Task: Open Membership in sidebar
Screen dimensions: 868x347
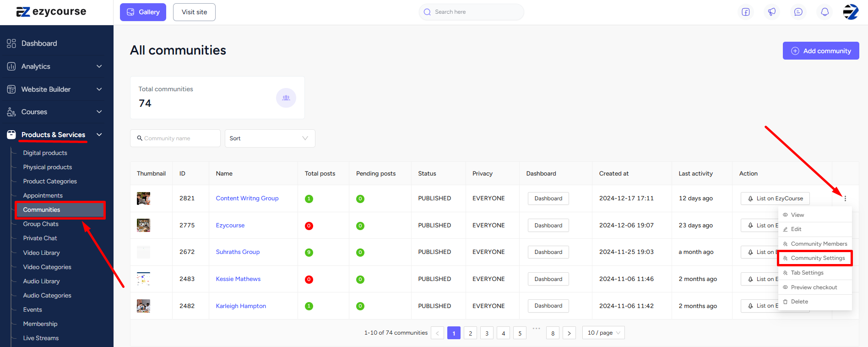Action: coord(40,324)
